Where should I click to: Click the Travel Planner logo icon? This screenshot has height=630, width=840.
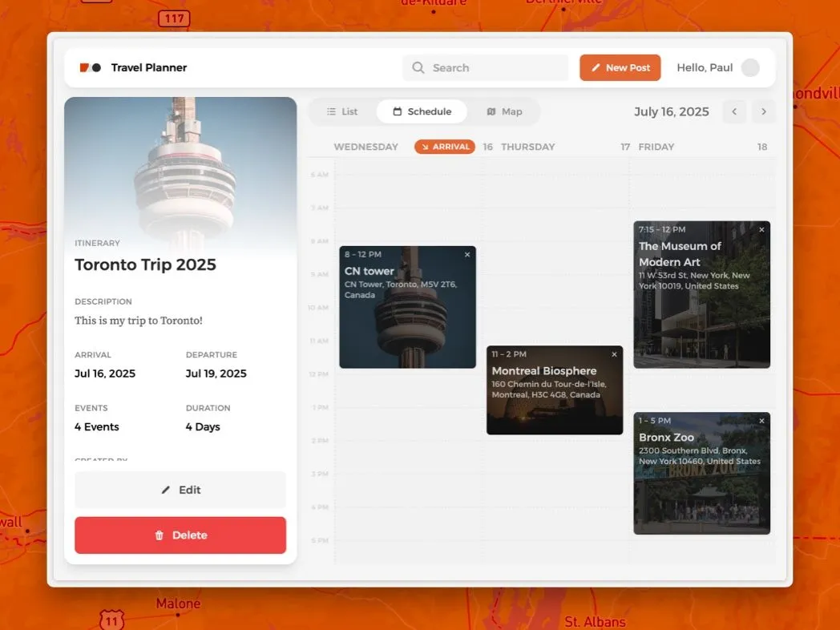pyautogui.click(x=90, y=68)
